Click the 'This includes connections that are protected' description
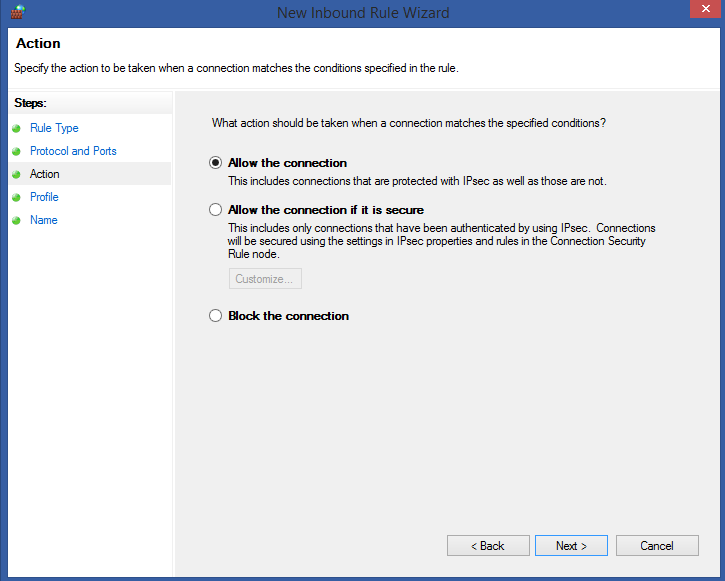Viewport: 725px width, 581px height. [x=417, y=181]
